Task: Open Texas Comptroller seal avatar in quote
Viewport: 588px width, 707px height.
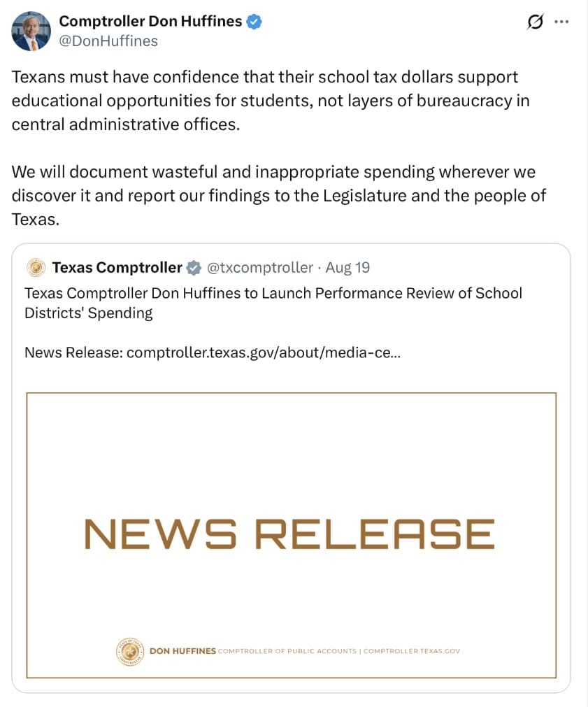Action: point(36,267)
